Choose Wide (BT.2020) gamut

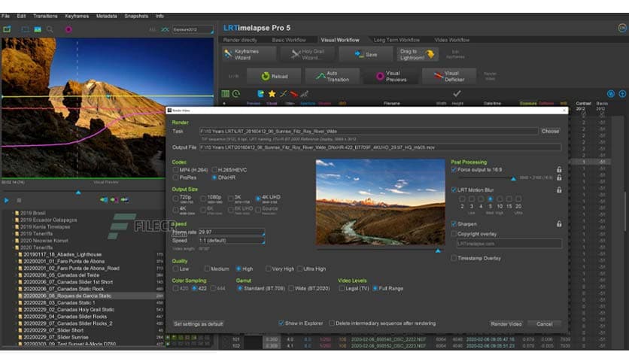click(x=291, y=288)
